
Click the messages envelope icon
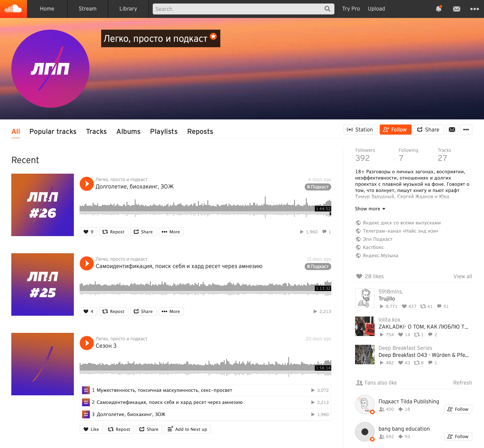(457, 8)
